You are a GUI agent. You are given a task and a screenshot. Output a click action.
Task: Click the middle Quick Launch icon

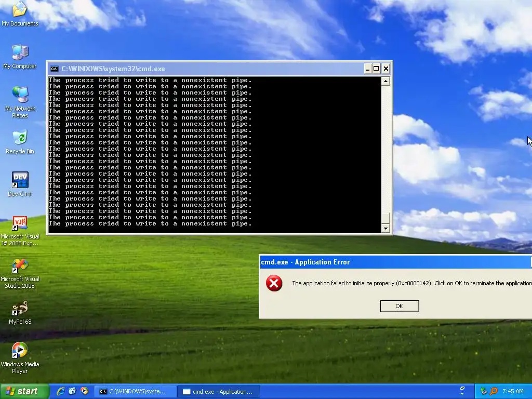72,391
